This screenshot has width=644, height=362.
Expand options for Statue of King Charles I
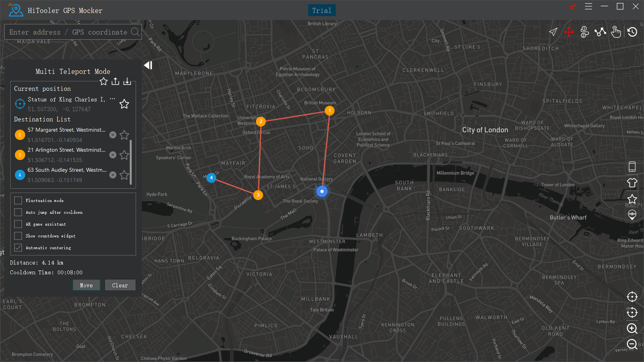tap(112, 98)
